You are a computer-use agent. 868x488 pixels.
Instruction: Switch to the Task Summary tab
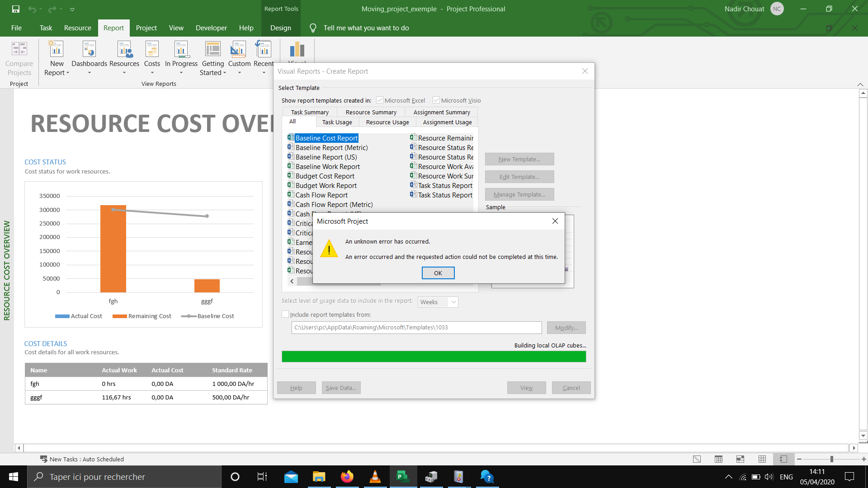click(310, 112)
